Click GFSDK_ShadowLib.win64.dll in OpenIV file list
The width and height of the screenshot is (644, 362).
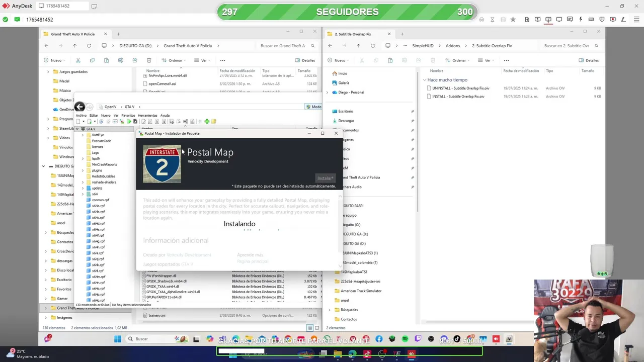pos(166,281)
